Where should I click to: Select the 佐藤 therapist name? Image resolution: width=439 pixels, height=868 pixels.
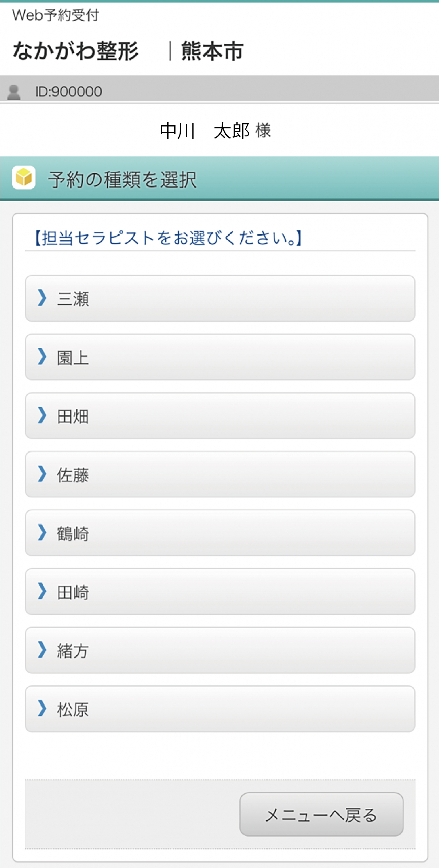73,475
